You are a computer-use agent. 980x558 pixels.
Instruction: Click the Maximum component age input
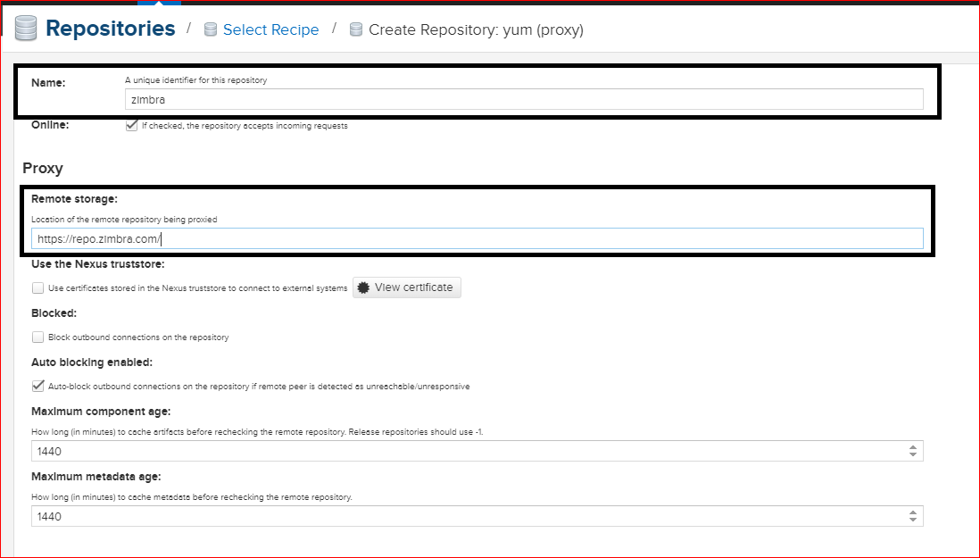click(464, 451)
